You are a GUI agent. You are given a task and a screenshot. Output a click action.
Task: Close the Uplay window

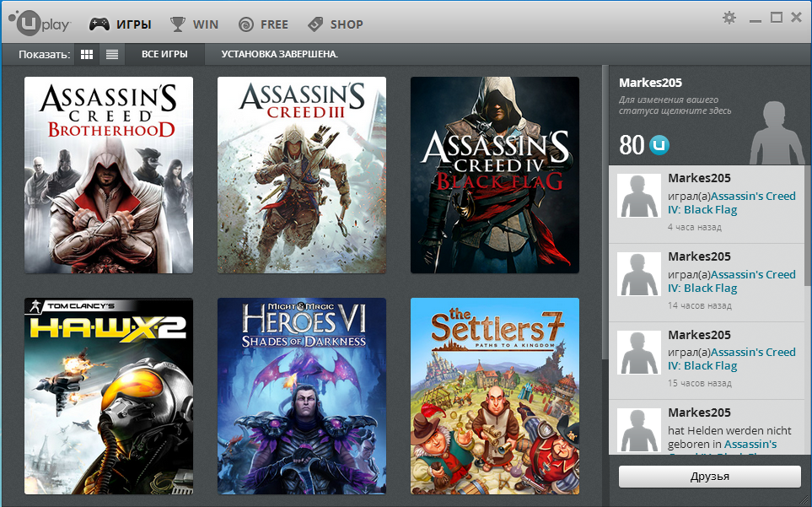click(x=797, y=18)
